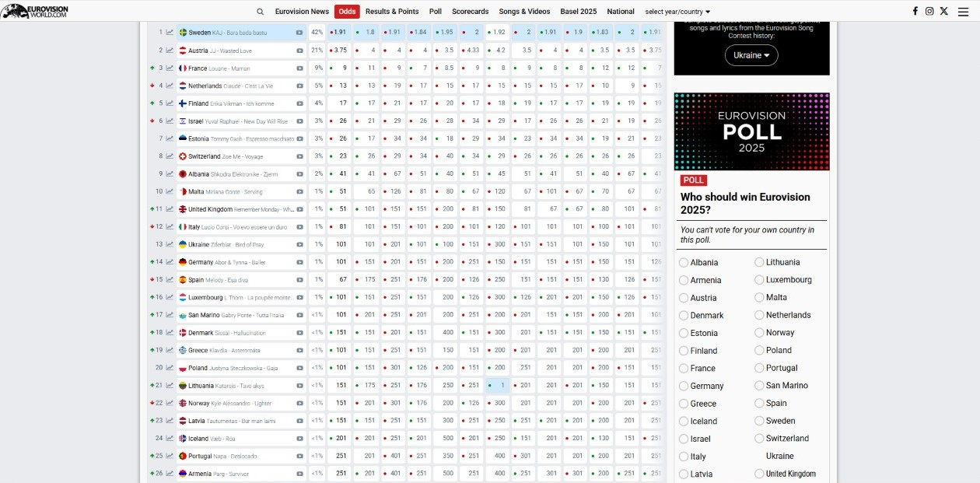Open the Eurovision Poll 2025 banner image
The image size is (980, 483).
pyautogui.click(x=751, y=131)
